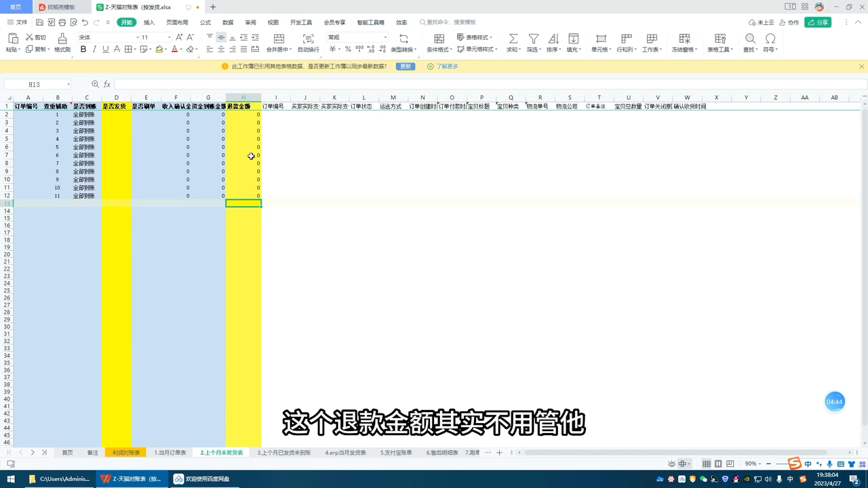The width and height of the screenshot is (868, 488).
Task: Click Type Conversion (类型转换) icon
Action: 403,39
